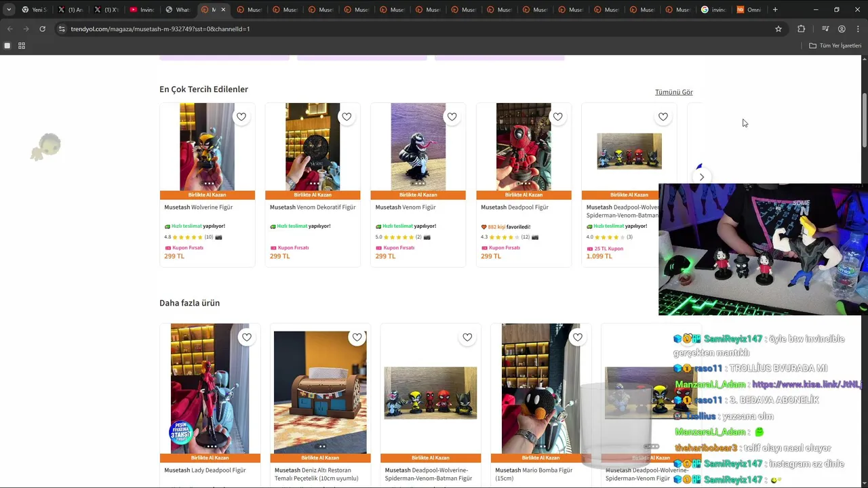Click Birlikte Al Kazan badge on Lady Deadpool

[210, 458]
